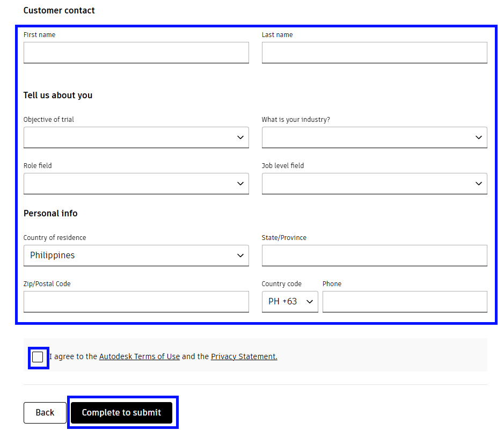The height and width of the screenshot is (430, 504).
Task: Select the Philippines value in Country of residence
Action: tap(53, 256)
